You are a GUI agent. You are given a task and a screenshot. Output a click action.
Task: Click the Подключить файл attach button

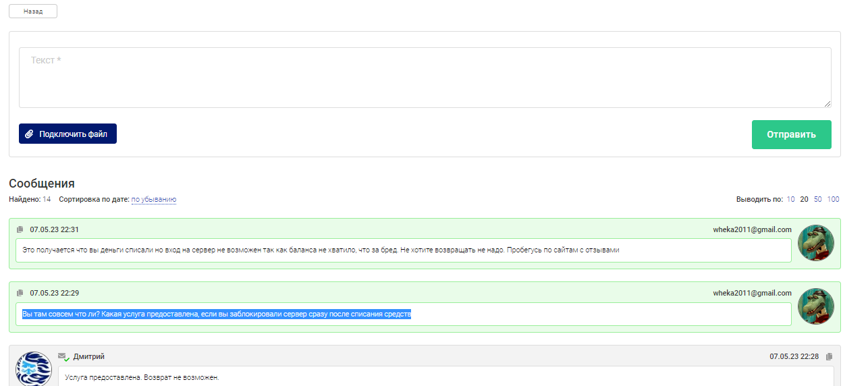pos(67,134)
